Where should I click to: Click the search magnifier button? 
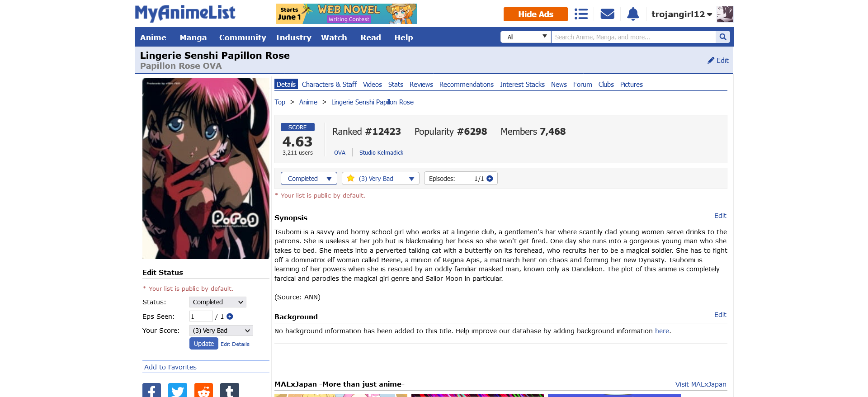722,37
